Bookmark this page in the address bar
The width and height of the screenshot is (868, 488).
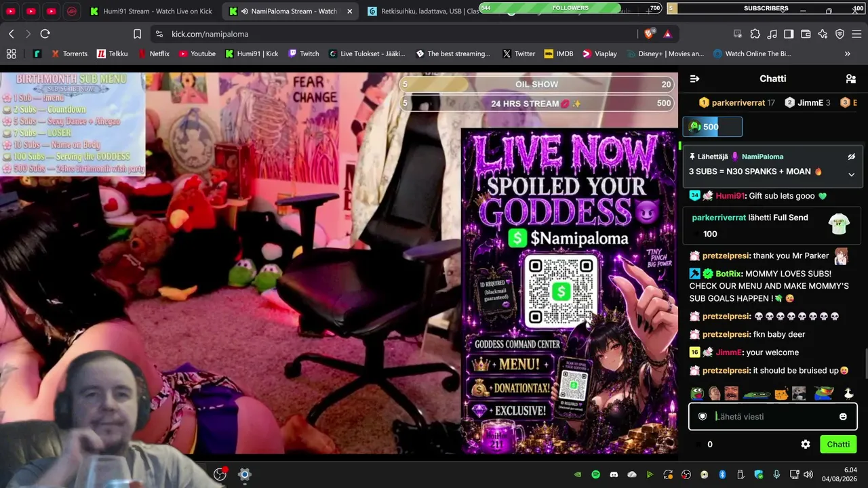pos(137,34)
